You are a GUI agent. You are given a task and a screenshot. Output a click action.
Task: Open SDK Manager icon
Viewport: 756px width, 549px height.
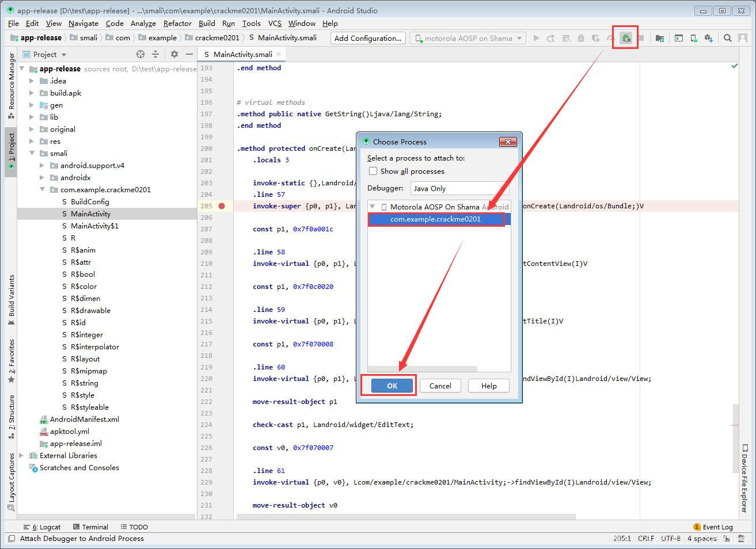709,38
